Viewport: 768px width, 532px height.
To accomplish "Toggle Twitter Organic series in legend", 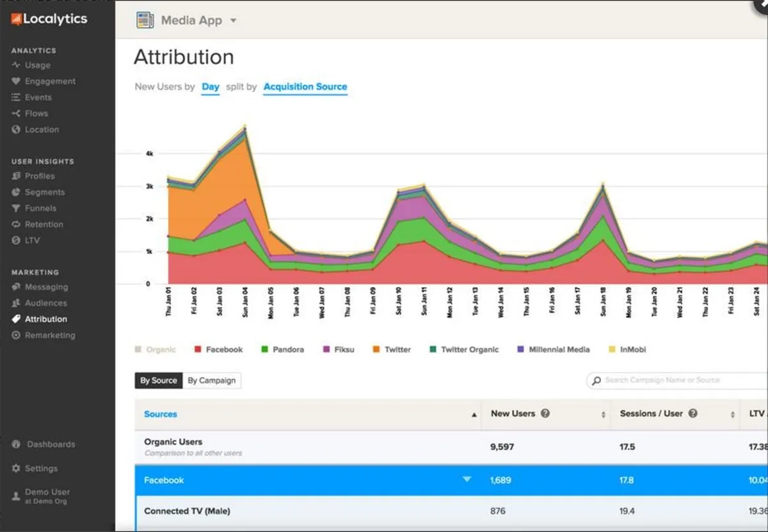I will tap(464, 350).
